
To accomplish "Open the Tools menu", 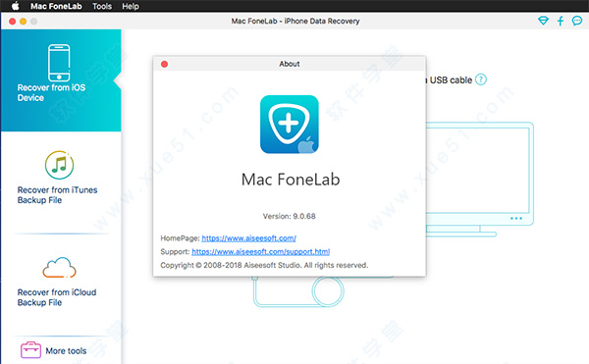I will [102, 7].
